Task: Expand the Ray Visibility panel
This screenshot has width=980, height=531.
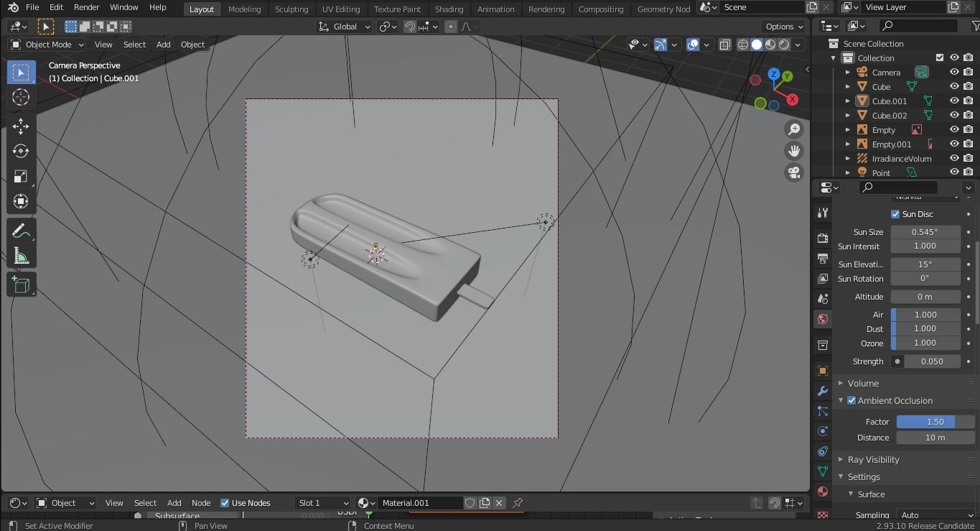Action: click(x=873, y=459)
